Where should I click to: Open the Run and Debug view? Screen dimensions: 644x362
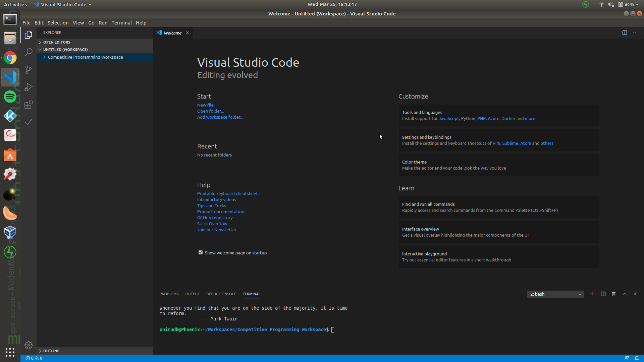29,87
